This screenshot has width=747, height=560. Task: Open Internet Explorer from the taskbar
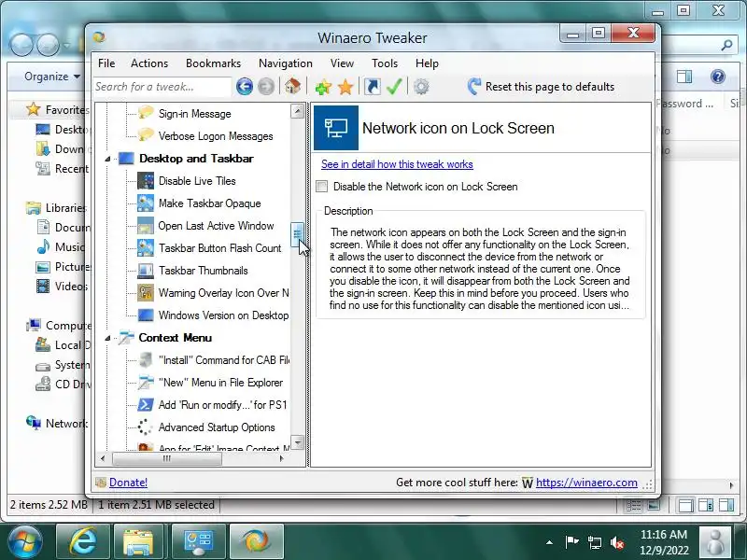tap(83, 541)
